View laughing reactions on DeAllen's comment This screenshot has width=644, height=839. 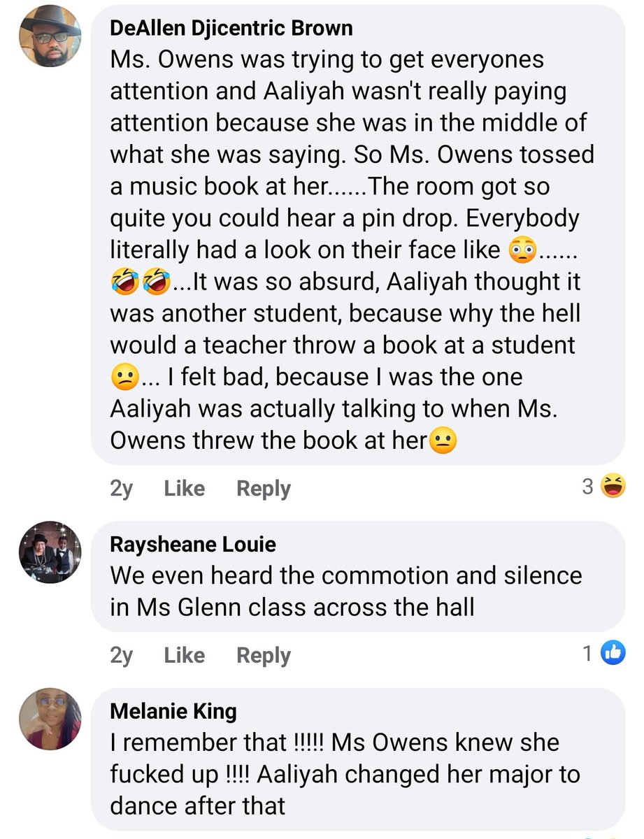(x=613, y=486)
